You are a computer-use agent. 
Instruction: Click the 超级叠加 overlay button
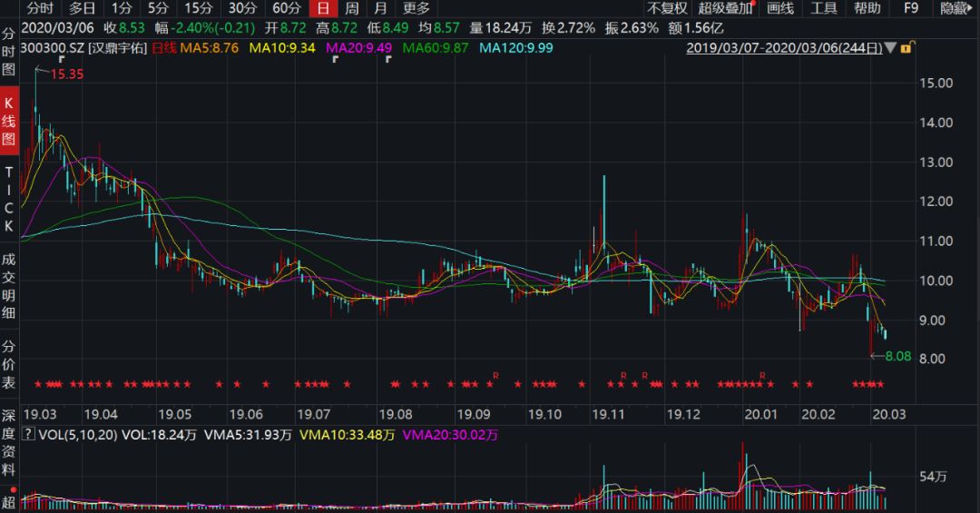(x=726, y=8)
